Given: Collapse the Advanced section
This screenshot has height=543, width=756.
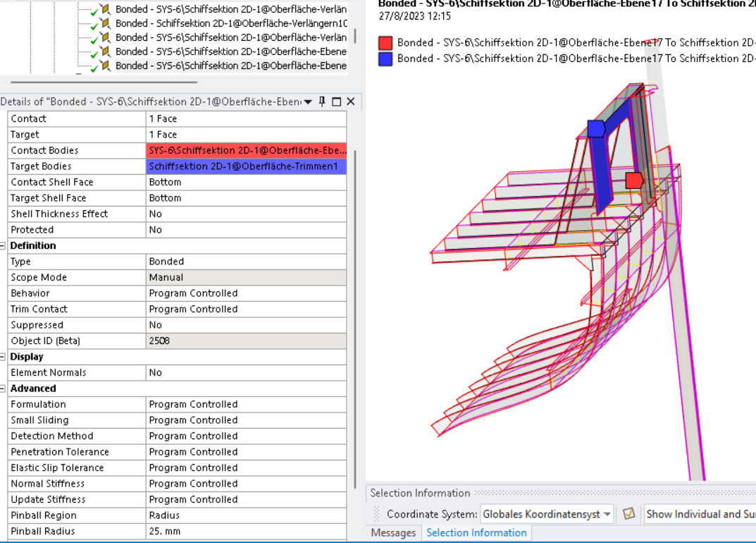Looking at the screenshot, I should click(x=2, y=389).
